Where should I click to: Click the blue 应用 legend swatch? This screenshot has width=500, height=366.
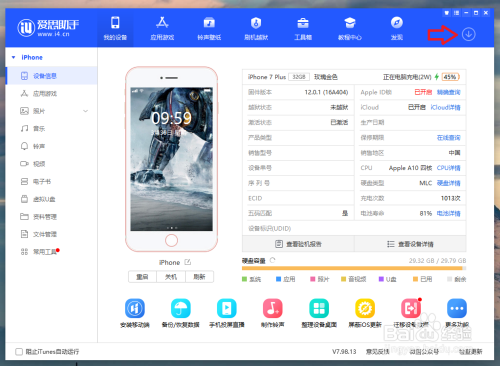coord(279,279)
